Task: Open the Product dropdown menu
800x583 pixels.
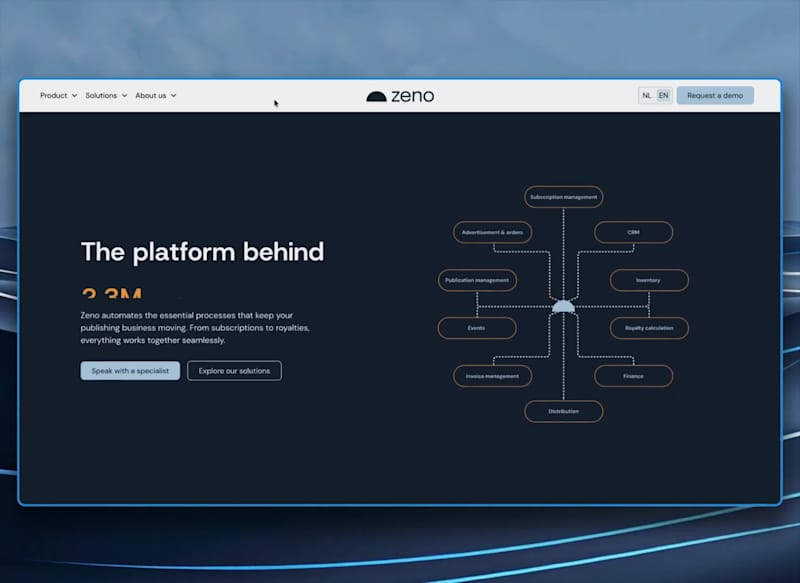Action: coord(58,95)
